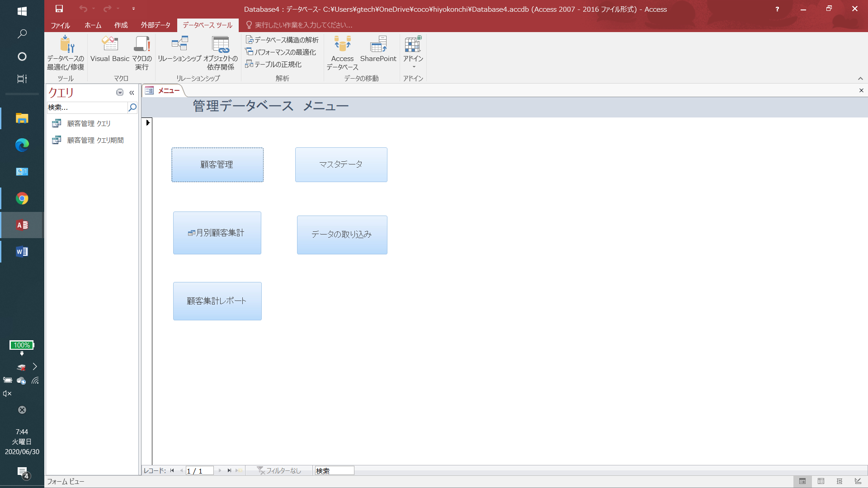Switch to Design View in status bar
Screen dimensions: 868x488
coord(858,481)
